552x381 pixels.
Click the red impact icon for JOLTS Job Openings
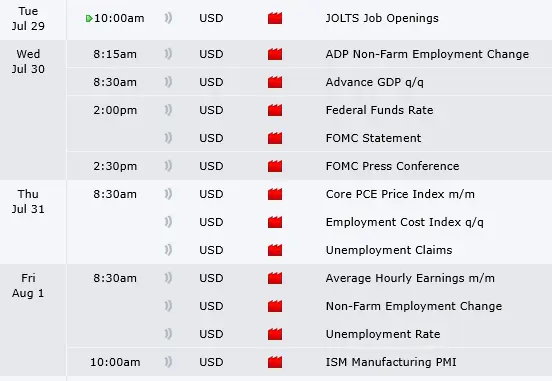[x=275, y=18]
